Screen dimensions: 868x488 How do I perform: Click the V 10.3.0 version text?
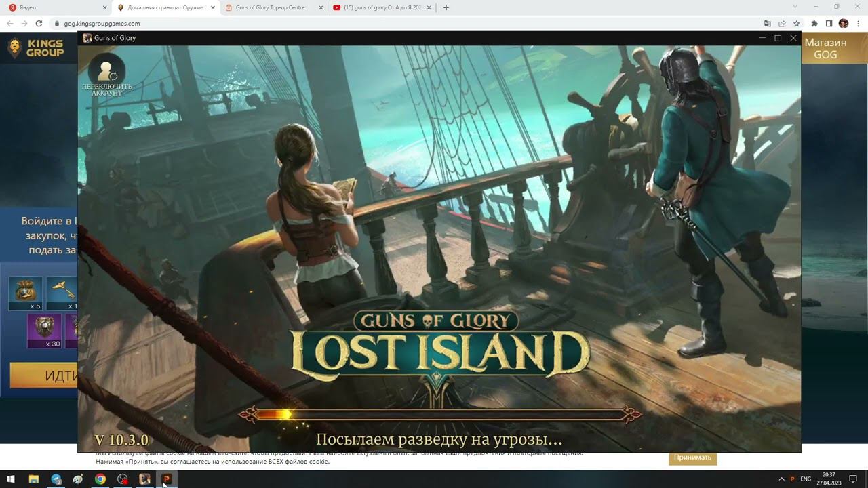[121, 440]
